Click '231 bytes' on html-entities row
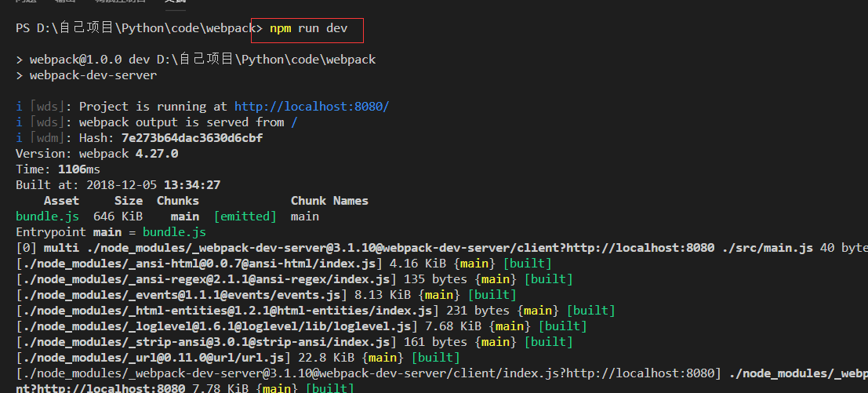This screenshot has height=393, width=868. point(478,311)
